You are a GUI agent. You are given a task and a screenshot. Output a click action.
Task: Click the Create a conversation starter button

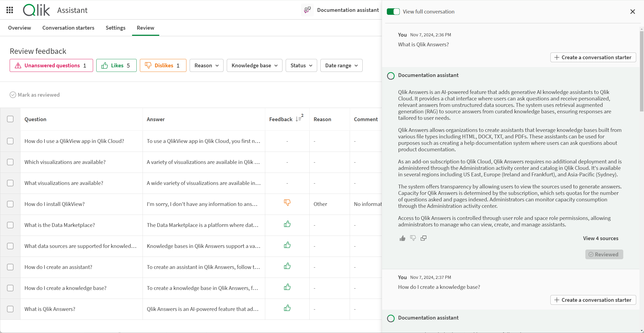click(x=593, y=57)
